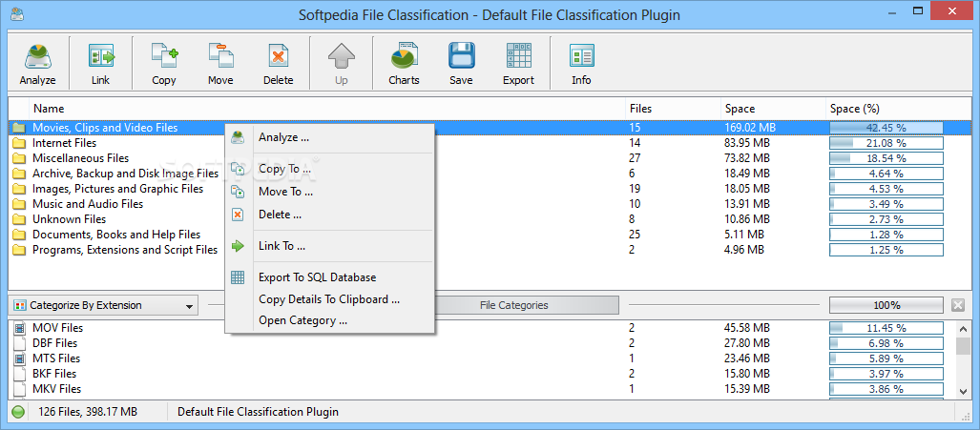Click the 169.02 MB space value
Image resolution: width=980 pixels, height=430 pixels.
point(750,128)
